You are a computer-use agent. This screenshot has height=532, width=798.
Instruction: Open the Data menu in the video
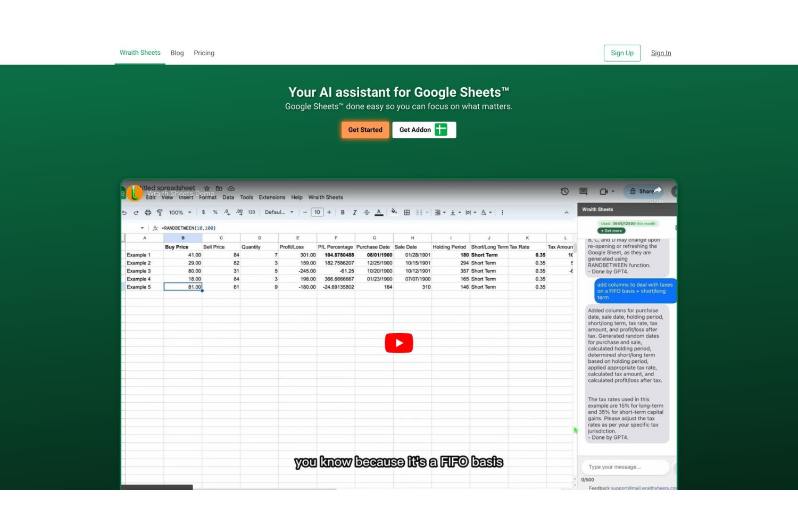[x=228, y=197]
